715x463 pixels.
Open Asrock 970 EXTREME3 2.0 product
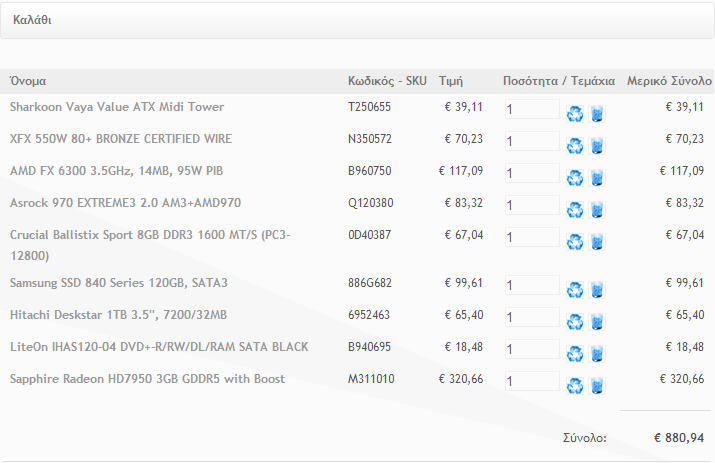click(125, 203)
